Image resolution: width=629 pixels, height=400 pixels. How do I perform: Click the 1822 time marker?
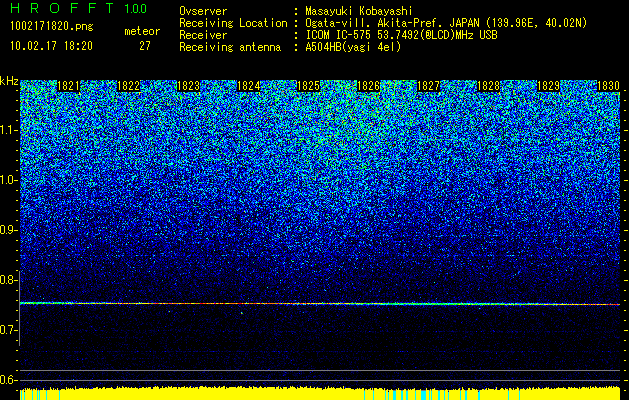click(x=128, y=86)
